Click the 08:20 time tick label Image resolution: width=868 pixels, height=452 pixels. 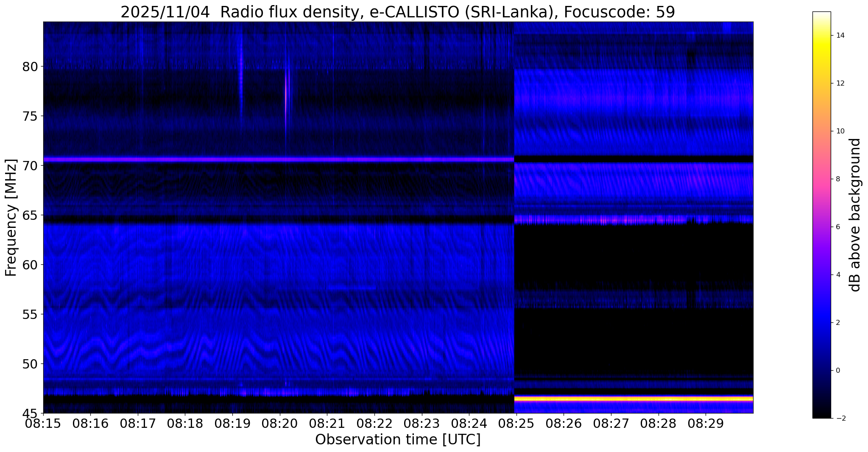coord(280,423)
